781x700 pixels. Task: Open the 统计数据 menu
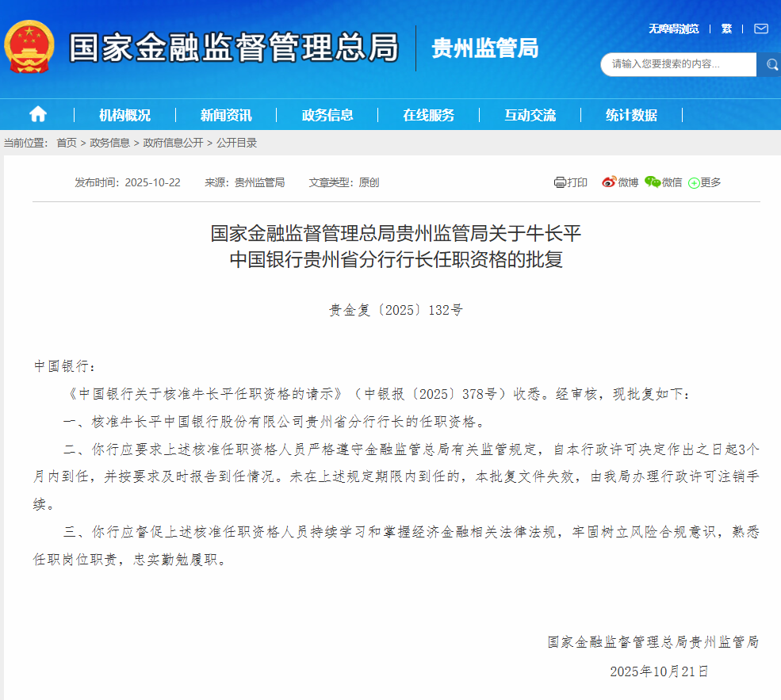tap(631, 115)
